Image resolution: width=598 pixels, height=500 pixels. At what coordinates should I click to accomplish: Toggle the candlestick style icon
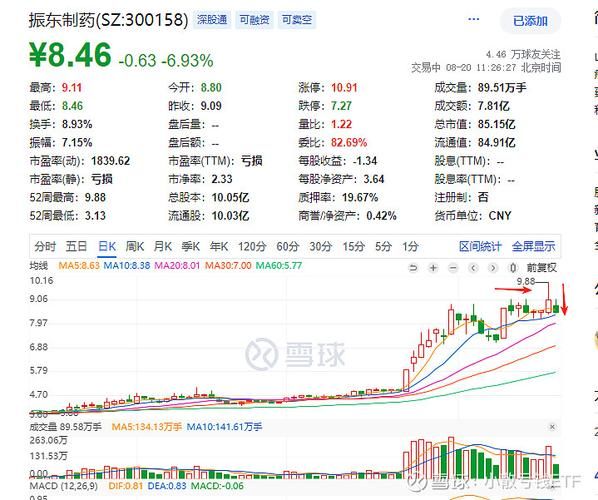[x=513, y=268]
